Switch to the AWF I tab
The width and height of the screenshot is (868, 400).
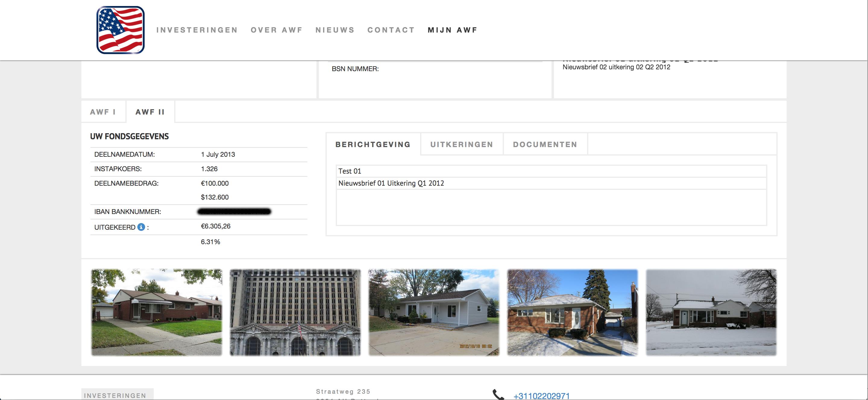[x=103, y=112]
